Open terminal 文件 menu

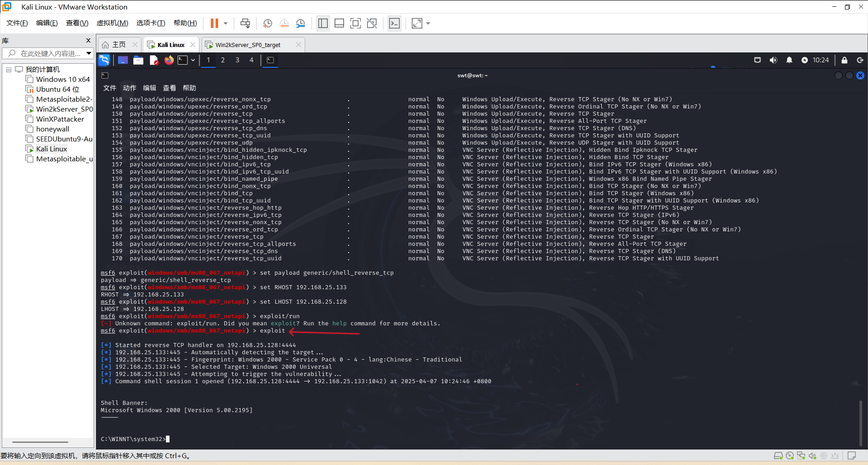click(110, 88)
